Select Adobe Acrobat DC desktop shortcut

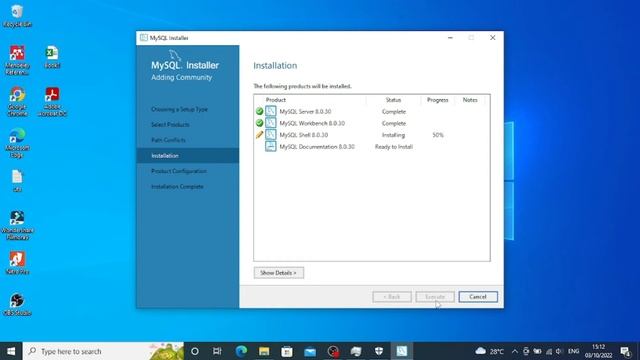[x=52, y=102]
